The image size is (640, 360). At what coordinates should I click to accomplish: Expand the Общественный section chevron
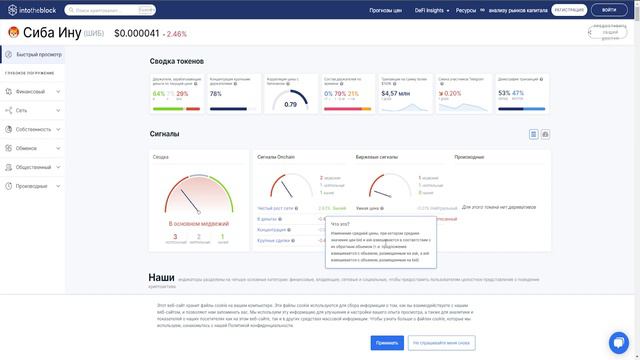click(x=58, y=167)
